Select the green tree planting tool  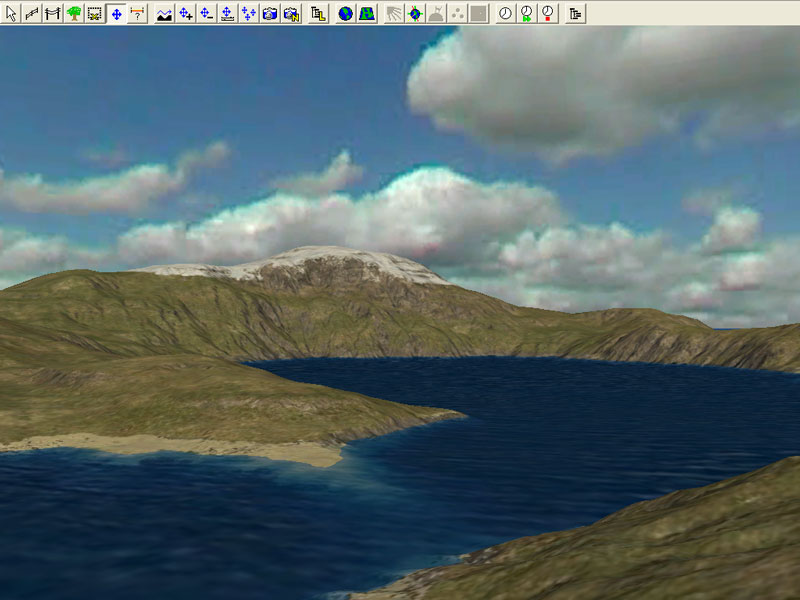74,13
